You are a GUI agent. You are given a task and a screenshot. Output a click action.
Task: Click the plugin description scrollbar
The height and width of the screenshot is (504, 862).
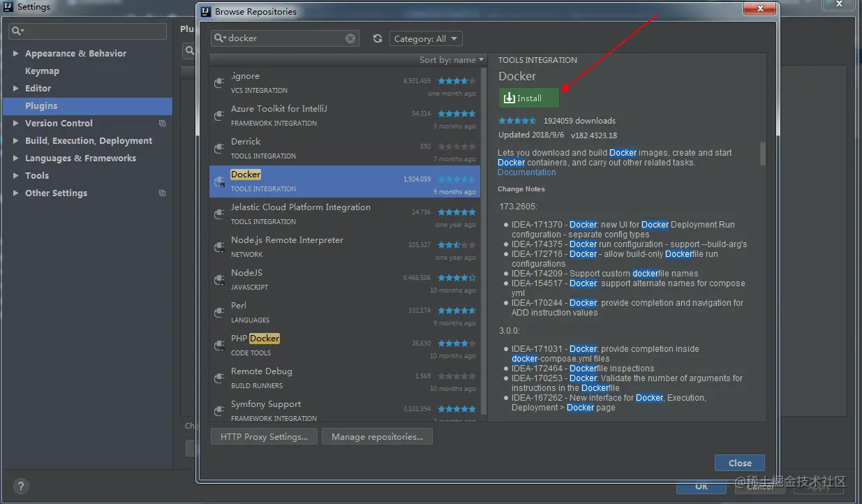click(x=763, y=154)
